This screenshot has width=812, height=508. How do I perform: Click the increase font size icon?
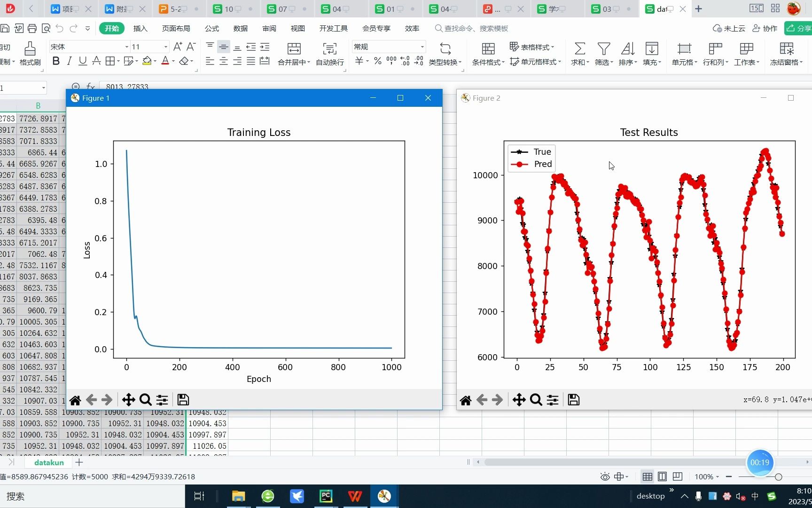point(178,47)
